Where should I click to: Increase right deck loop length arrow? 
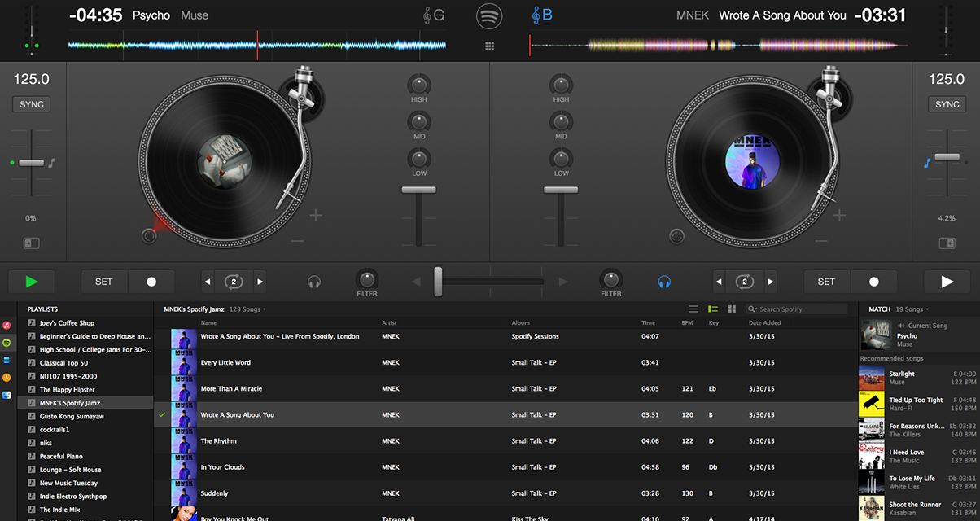coord(770,282)
